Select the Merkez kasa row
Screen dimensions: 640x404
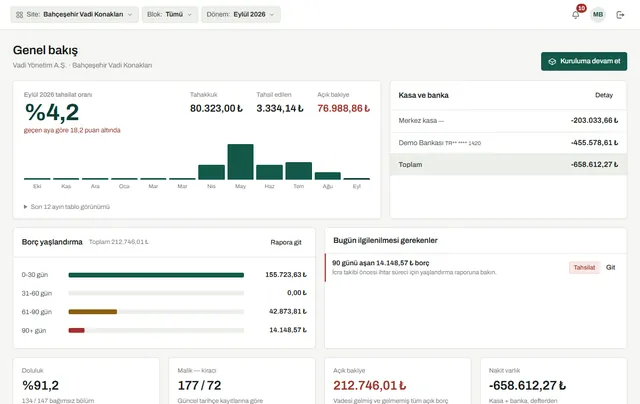(x=508, y=121)
